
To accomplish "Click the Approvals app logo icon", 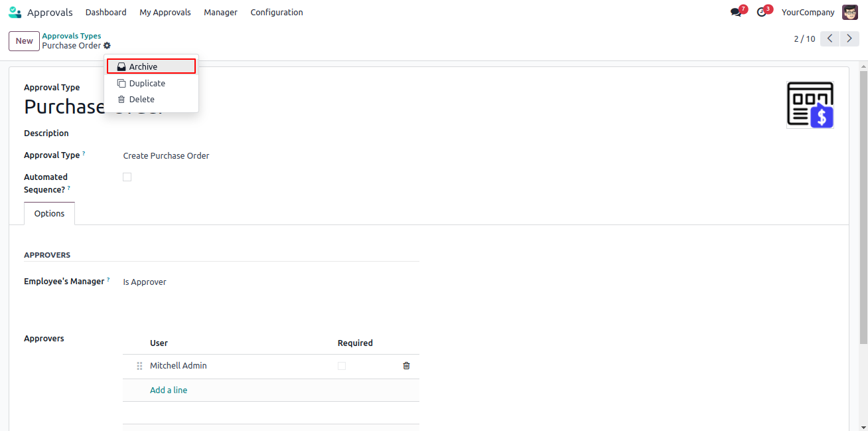I will point(15,12).
